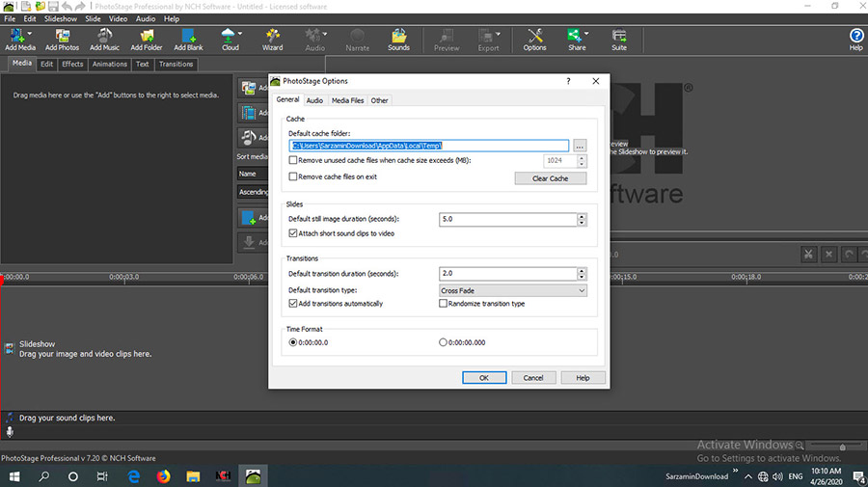
Task: Click Cancel in PhotoStage Options
Action: (533, 377)
